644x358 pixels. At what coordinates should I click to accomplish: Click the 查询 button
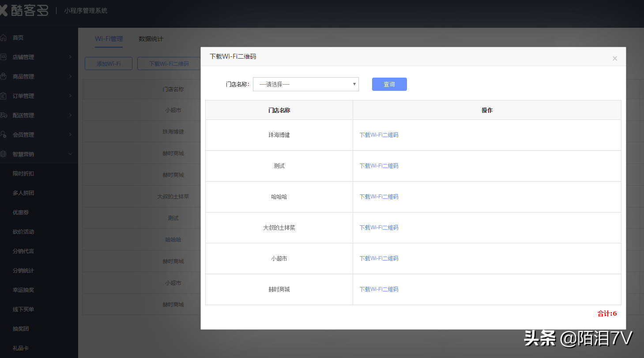coord(389,84)
